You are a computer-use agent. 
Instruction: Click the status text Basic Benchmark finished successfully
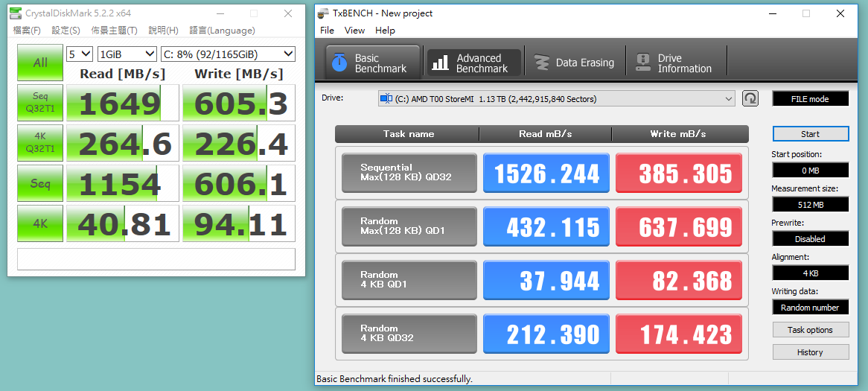pyautogui.click(x=394, y=379)
